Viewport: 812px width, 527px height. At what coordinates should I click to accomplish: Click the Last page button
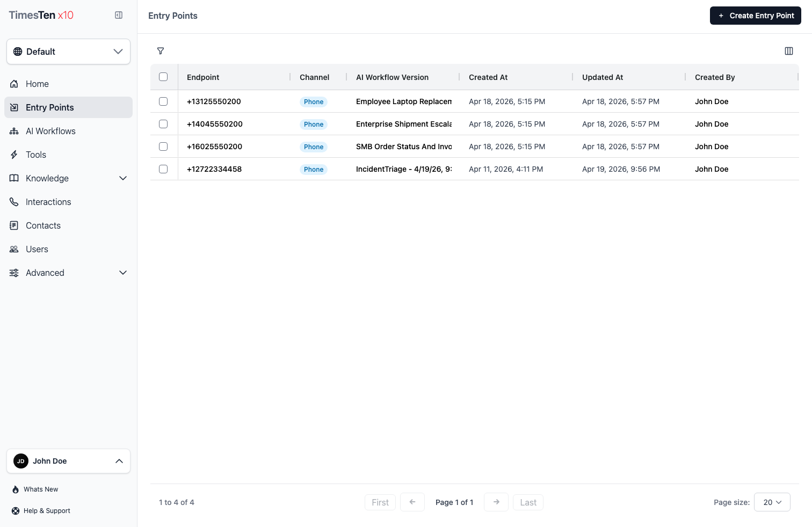528,502
